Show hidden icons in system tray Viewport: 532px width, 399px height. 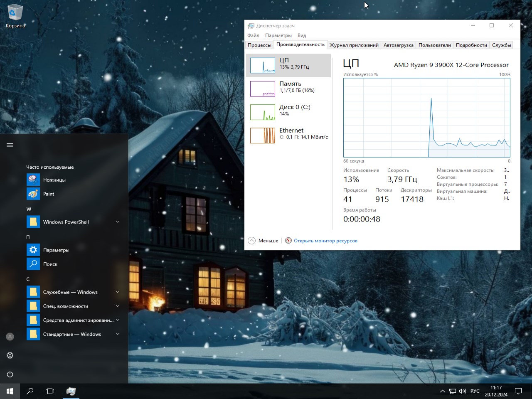tap(442, 391)
